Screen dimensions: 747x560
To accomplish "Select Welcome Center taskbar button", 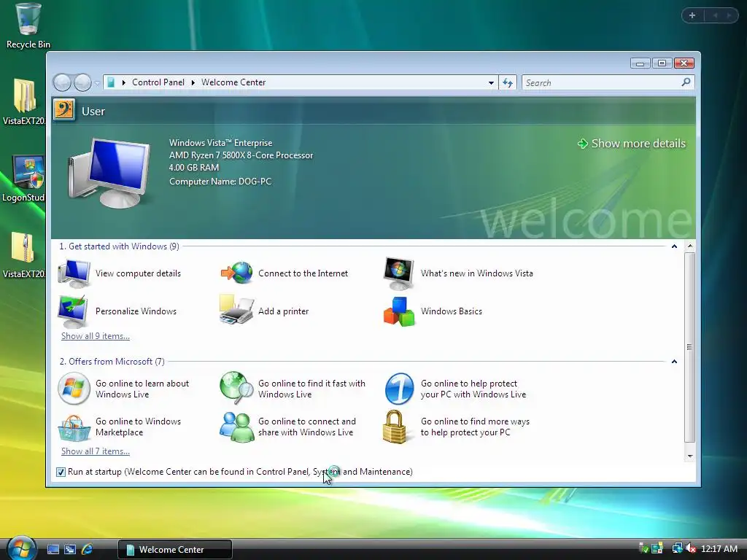I will coord(175,550).
